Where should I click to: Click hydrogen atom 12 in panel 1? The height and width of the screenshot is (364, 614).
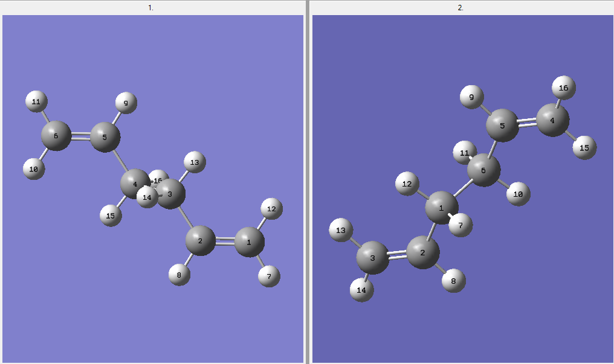(271, 208)
